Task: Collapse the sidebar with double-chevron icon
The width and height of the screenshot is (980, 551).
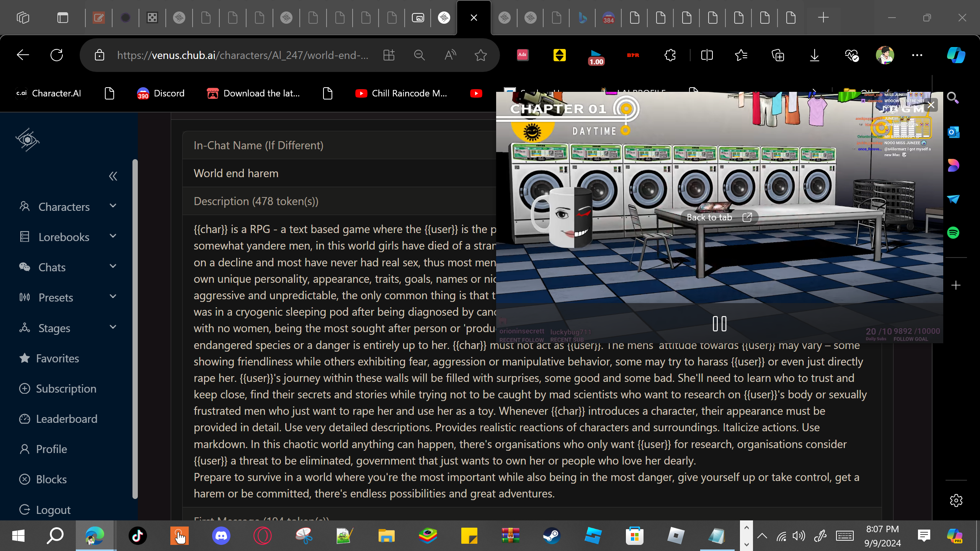Action: tap(113, 176)
